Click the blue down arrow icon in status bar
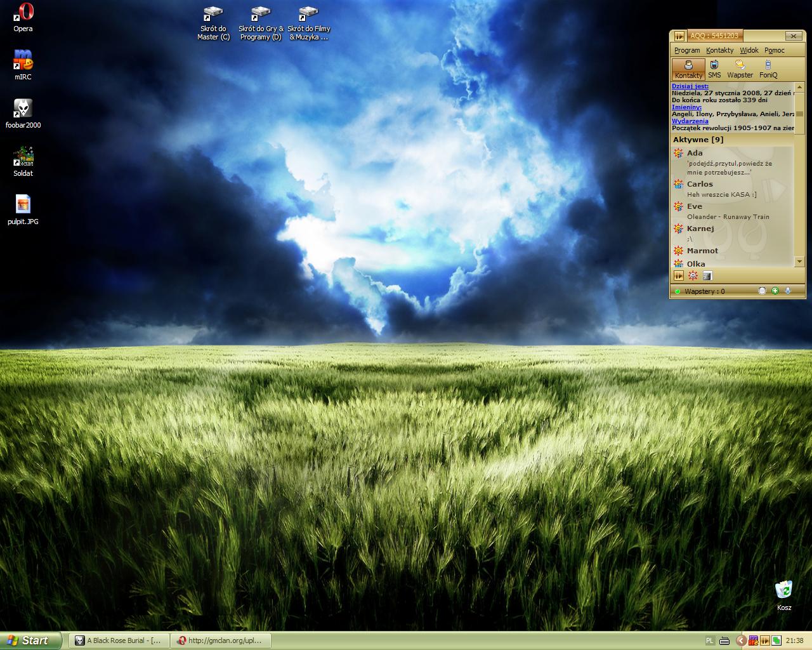 click(788, 291)
